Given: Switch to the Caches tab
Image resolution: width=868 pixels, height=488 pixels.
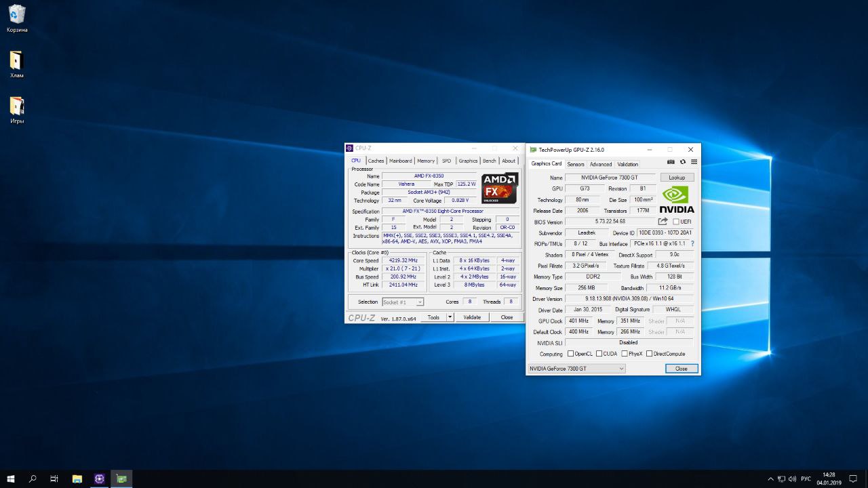Looking at the screenshot, I should pyautogui.click(x=376, y=161).
